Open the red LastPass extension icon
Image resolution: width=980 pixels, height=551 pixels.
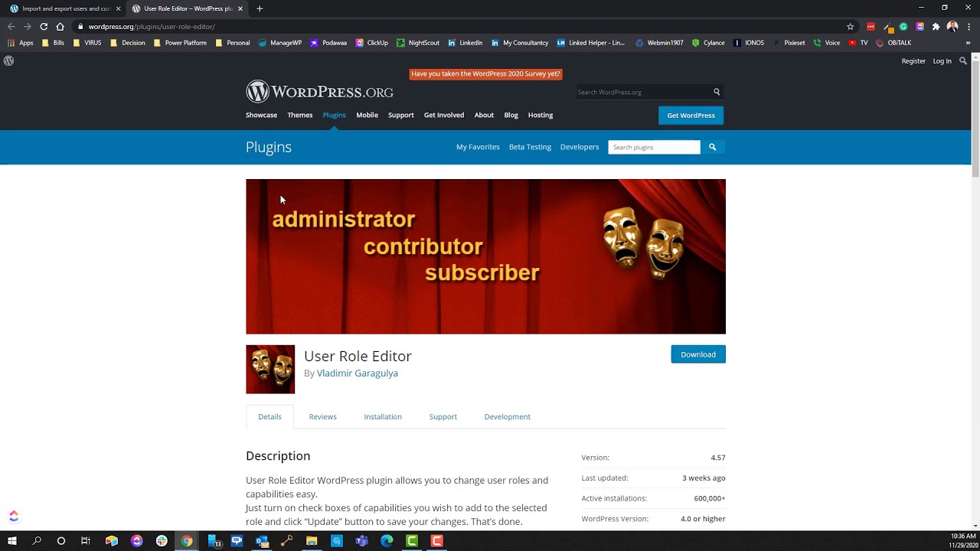point(871,26)
